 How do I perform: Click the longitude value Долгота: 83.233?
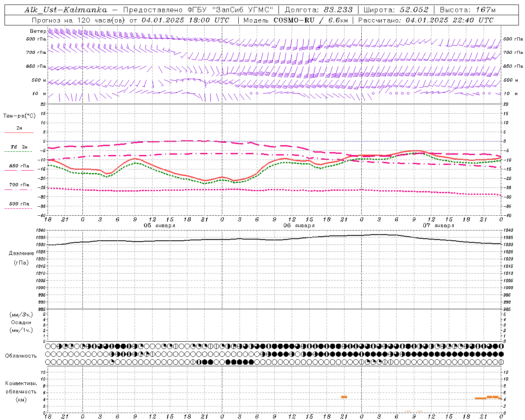(x=319, y=10)
